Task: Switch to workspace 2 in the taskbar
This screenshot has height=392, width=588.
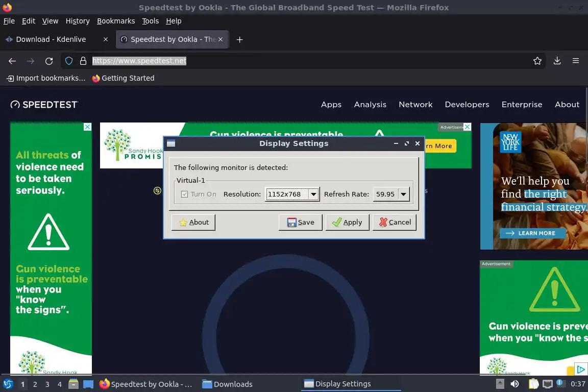Action: [x=35, y=384]
